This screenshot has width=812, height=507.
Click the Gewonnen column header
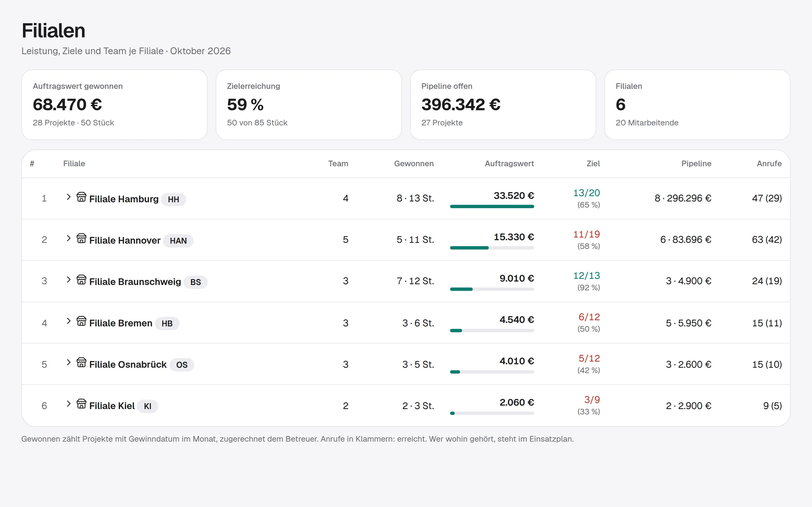(414, 164)
